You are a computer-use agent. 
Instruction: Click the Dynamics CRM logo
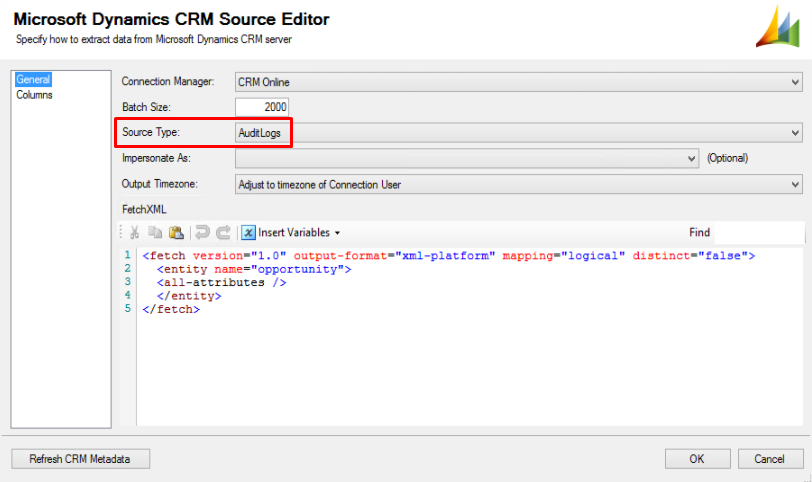pos(778,26)
